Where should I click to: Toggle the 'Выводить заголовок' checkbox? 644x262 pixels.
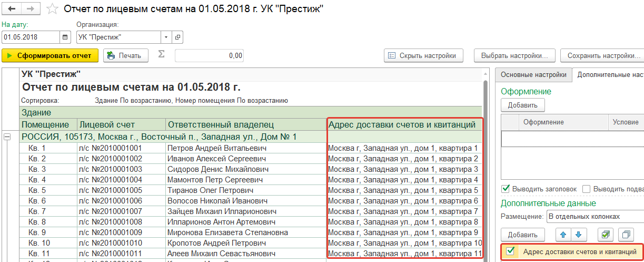[x=507, y=189]
